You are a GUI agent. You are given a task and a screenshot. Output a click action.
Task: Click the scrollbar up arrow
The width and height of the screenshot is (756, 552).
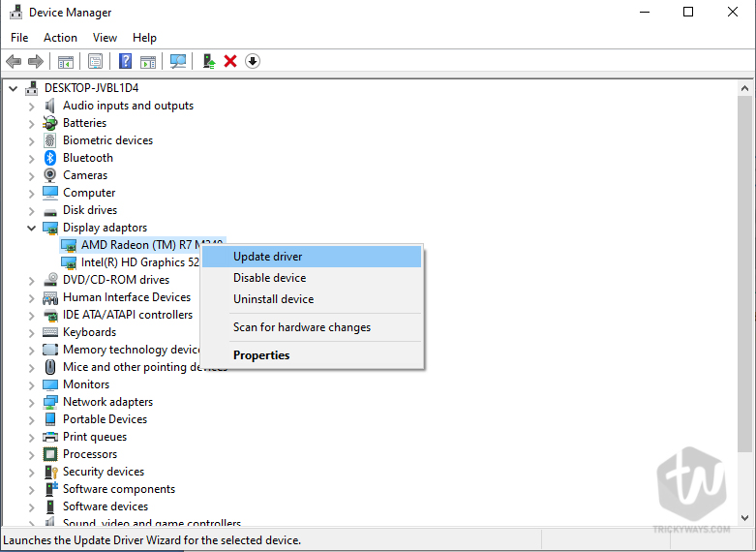coord(744,88)
